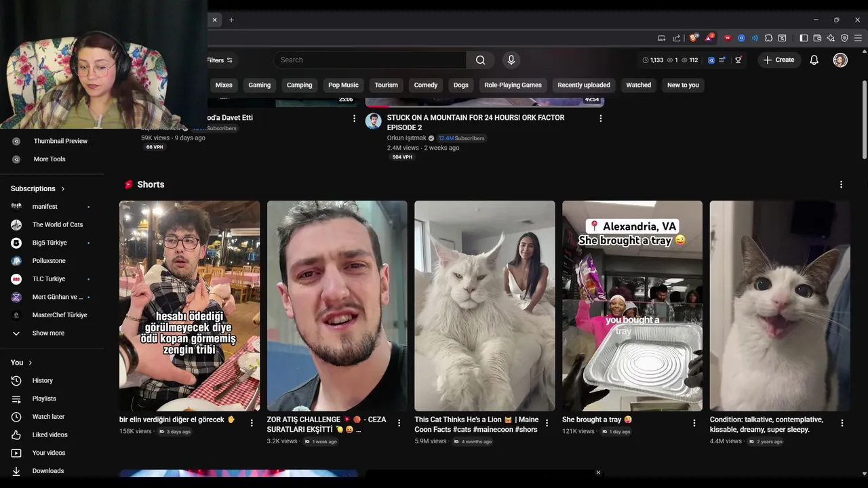The image size is (868, 488).
Task: Open the Brave Wallet icon
Action: [817, 38]
